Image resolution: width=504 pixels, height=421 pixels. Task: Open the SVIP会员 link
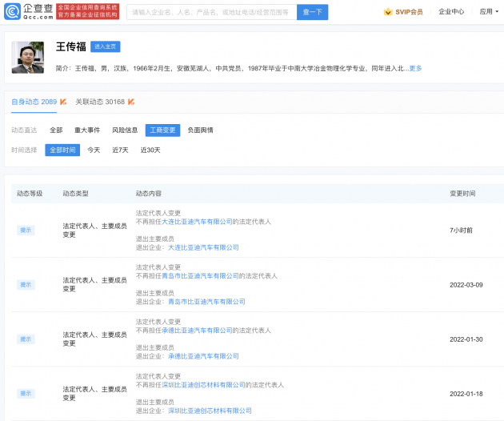click(x=409, y=12)
